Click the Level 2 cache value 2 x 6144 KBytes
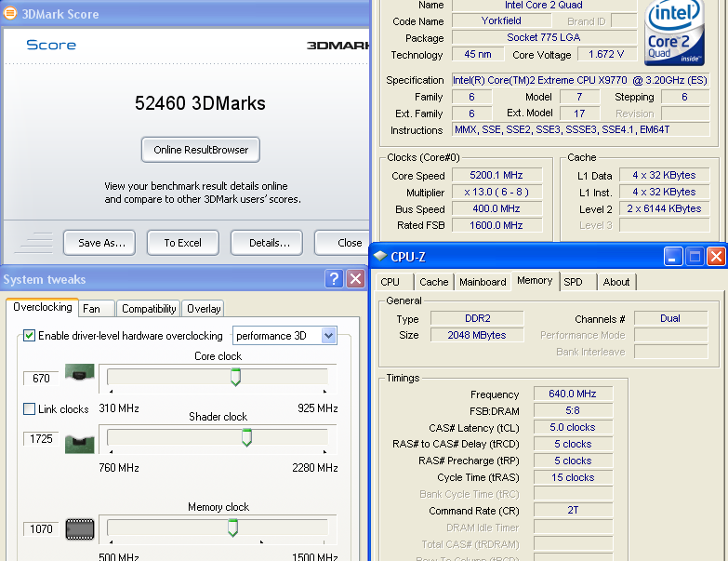The image size is (728, 561). [x=664, y=208]
